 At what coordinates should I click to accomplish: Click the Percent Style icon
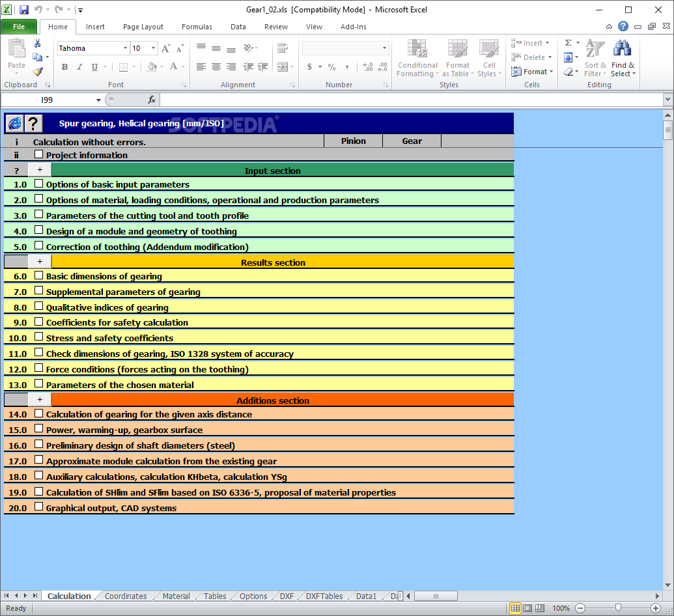pos(331,66)
